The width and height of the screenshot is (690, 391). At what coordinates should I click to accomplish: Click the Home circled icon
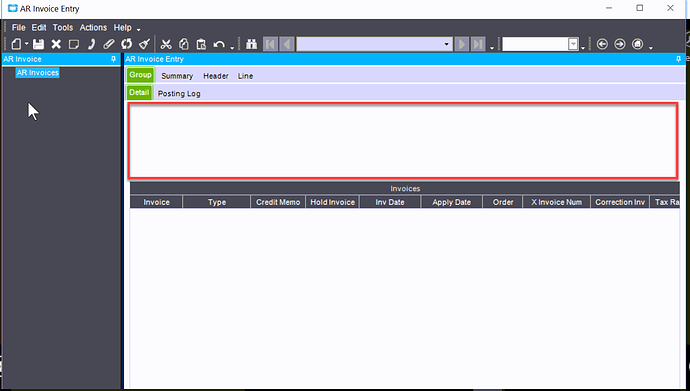pos(638,44)
